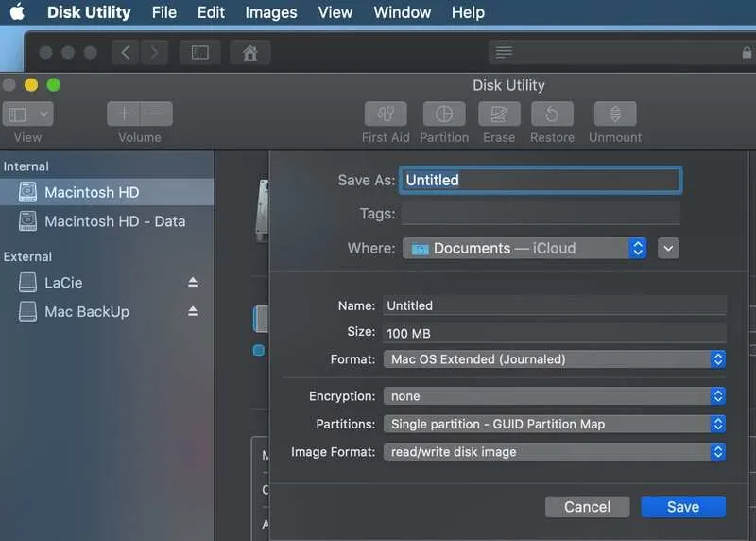Screen dimensions: 756x541
Task: Select Macintosh HD in the sidebar
Action: coord(107,192)
